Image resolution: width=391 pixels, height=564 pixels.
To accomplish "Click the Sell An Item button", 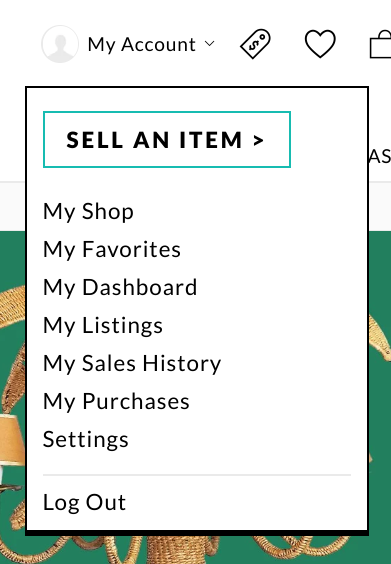I will [x=167, y=140].
